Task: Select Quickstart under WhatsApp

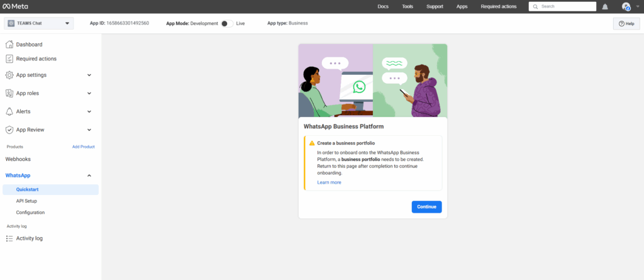Action: pyautogui.click(x=50, y=189)
